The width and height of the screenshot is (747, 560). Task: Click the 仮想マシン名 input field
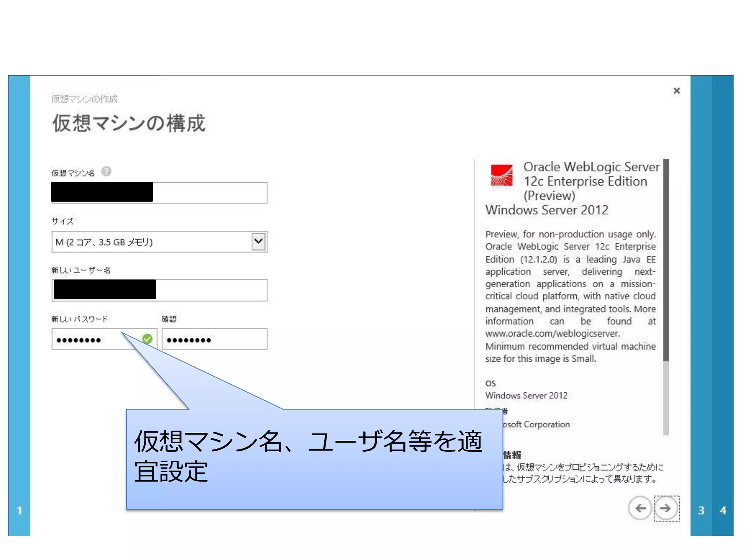click(159, 192)
